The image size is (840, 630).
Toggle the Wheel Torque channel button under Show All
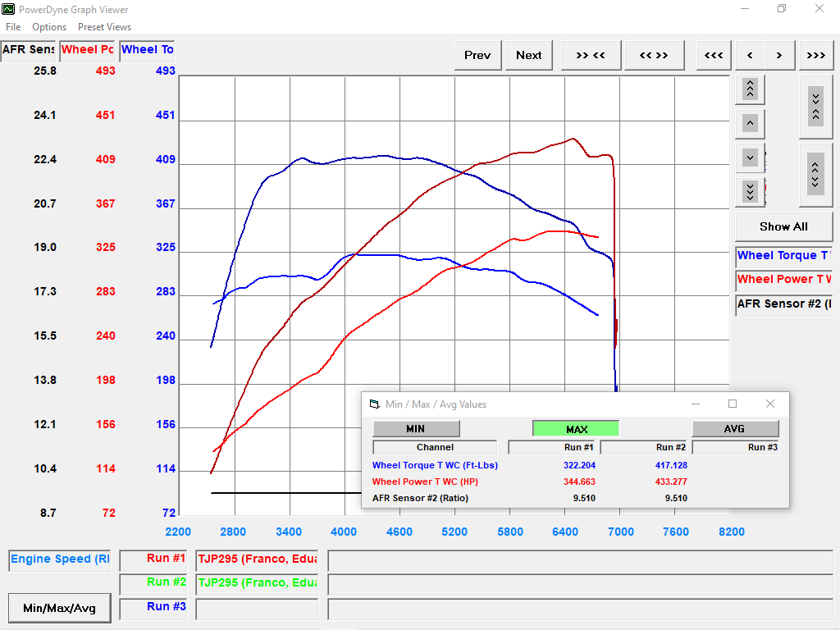783,256
